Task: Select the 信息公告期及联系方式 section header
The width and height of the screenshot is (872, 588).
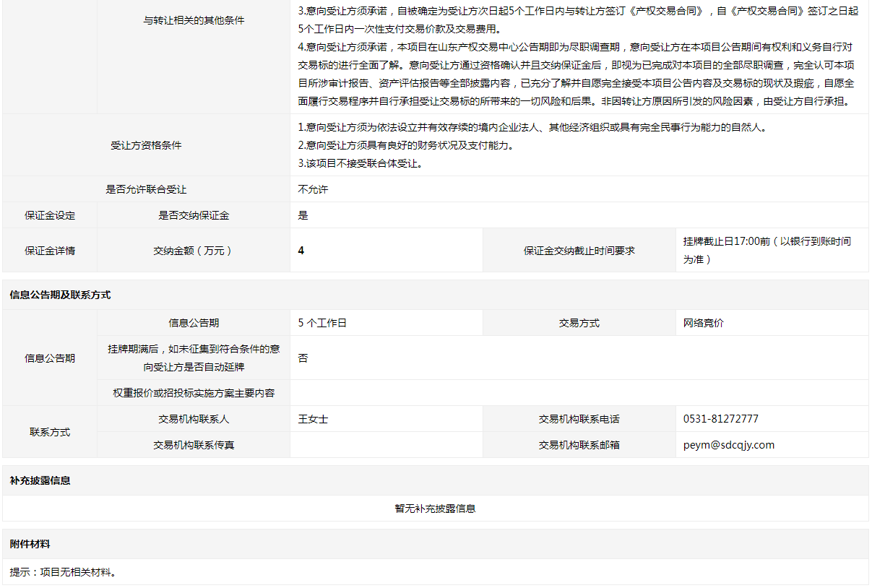Action: (60, 295)
